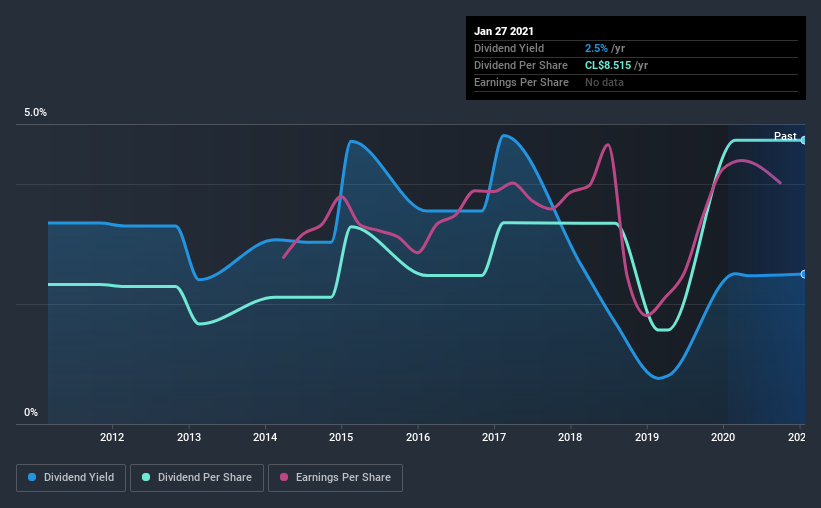Click the tooltip Dividend Per Share row label
This screenshot has width=821, height=508.
(520, 65)
